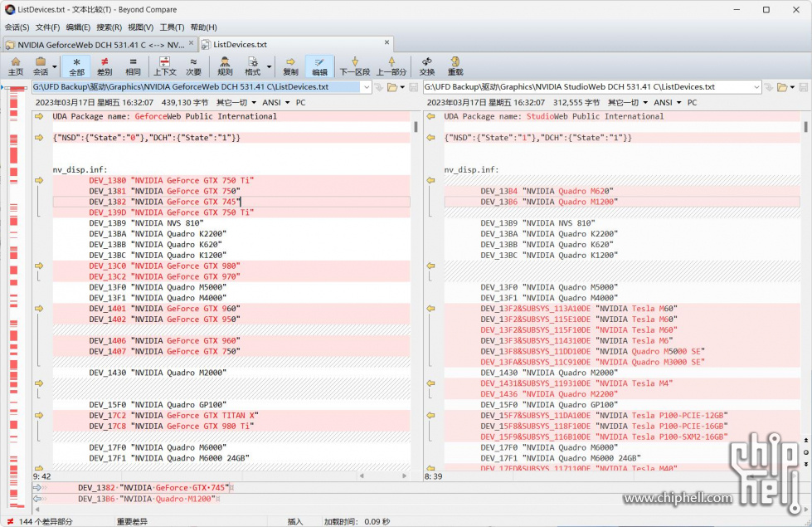Open the 搜索(R) menu
Screen dimensions: 812x527
point(109,27)
